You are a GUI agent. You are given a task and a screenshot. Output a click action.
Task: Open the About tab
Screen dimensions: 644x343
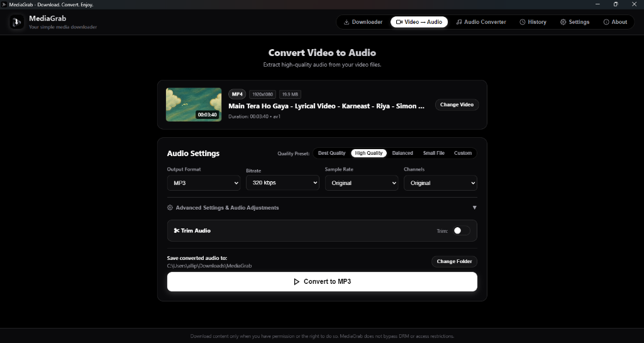click(x=615, y=22)
